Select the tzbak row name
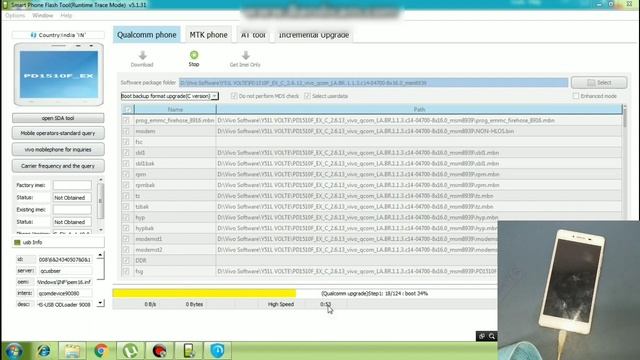Screen dimensions: 640x360 tap(142, 207)
